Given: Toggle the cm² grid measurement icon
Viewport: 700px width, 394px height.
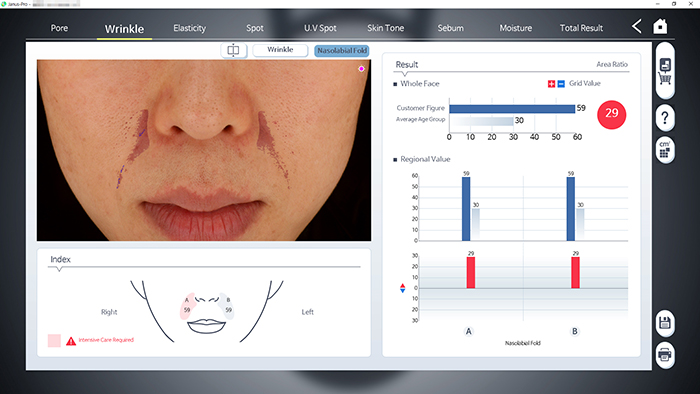Looking at the screenshot, I should pos(665,149).
